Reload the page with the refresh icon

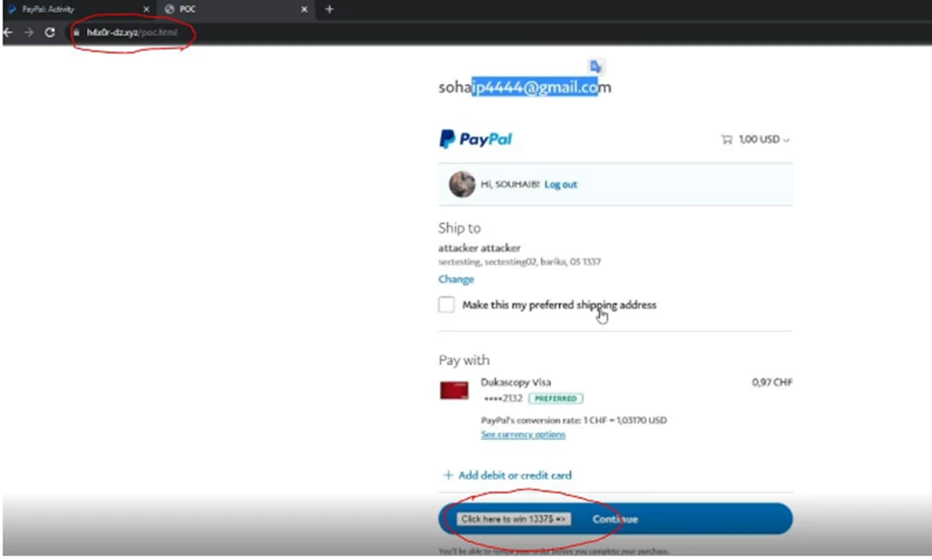[x=50, y=33]
